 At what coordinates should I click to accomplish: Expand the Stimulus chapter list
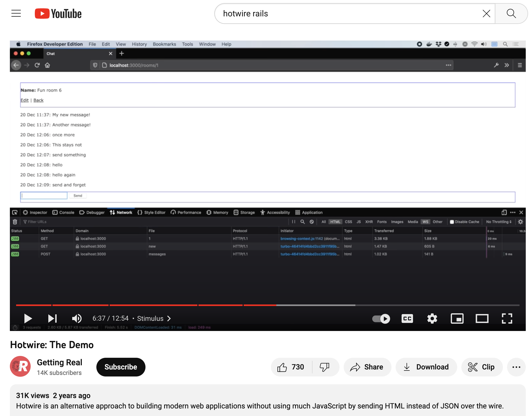point(154,318)
